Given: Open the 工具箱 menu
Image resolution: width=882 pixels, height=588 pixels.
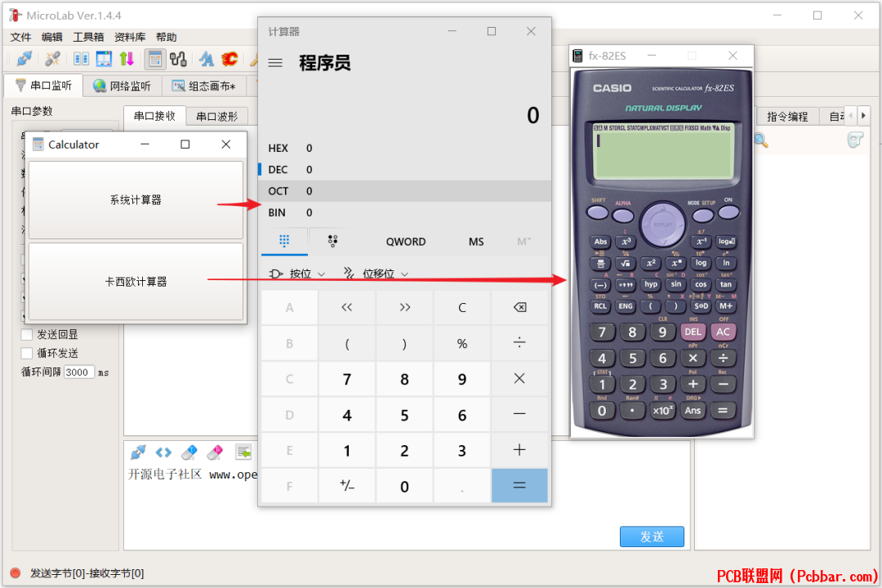Looking at the screenshot, I should tap(88, 37).
